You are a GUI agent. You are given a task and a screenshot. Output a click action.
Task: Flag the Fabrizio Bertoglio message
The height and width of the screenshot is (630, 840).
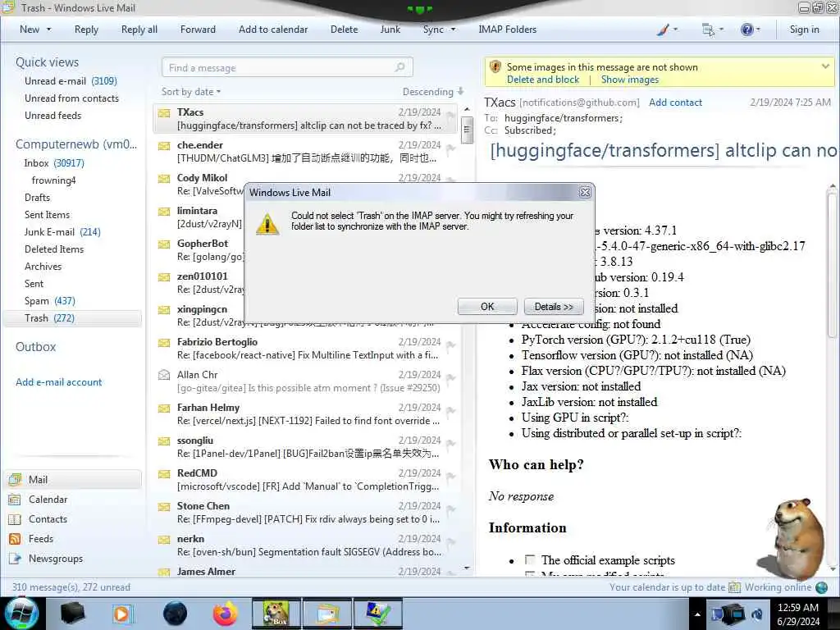(x=450, y=345)
